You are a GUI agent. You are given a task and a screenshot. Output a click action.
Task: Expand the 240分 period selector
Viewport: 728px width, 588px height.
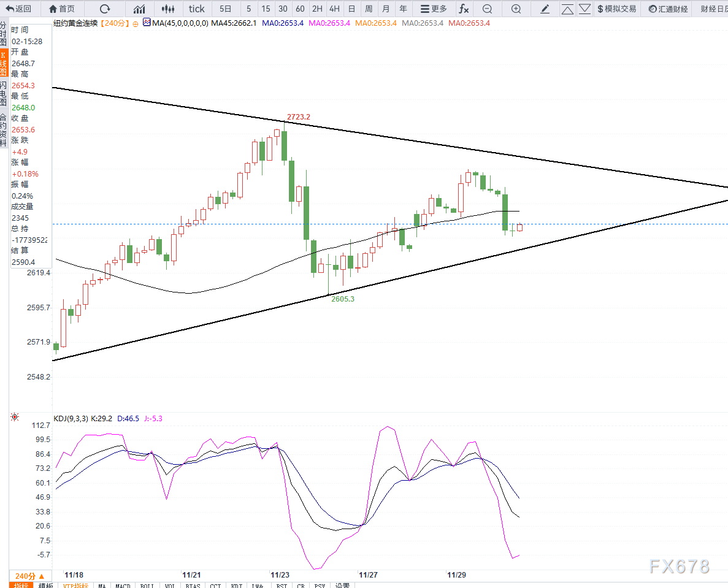point(29,576)
